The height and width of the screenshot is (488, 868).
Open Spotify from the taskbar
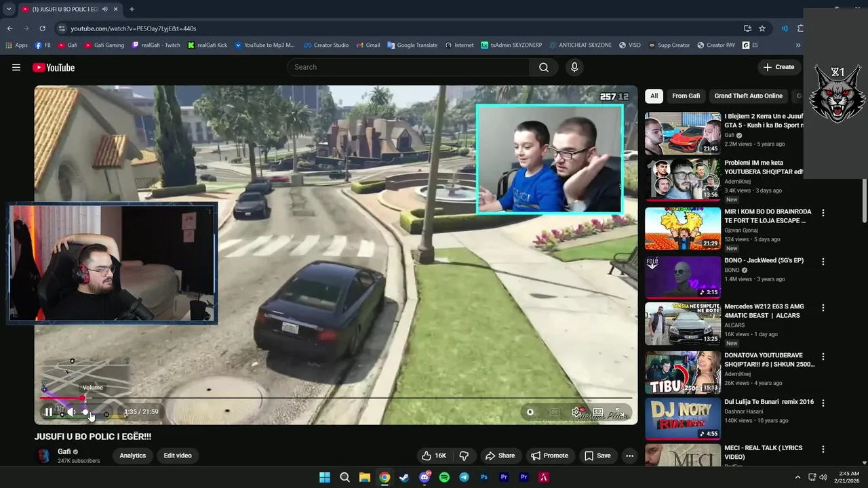tap(444, 477)
